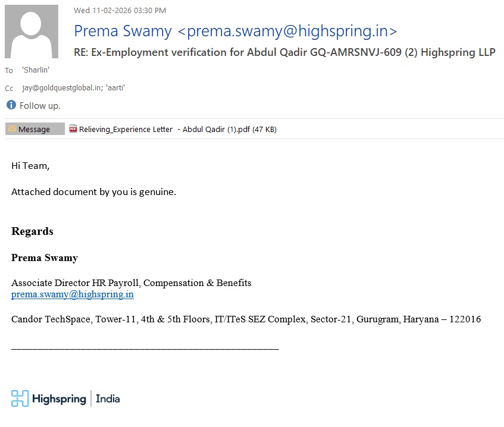This screenshot has width=504, height=427.
Task: Click the Associate Director HR Payroll title line
Action: [x=131, y=282]
